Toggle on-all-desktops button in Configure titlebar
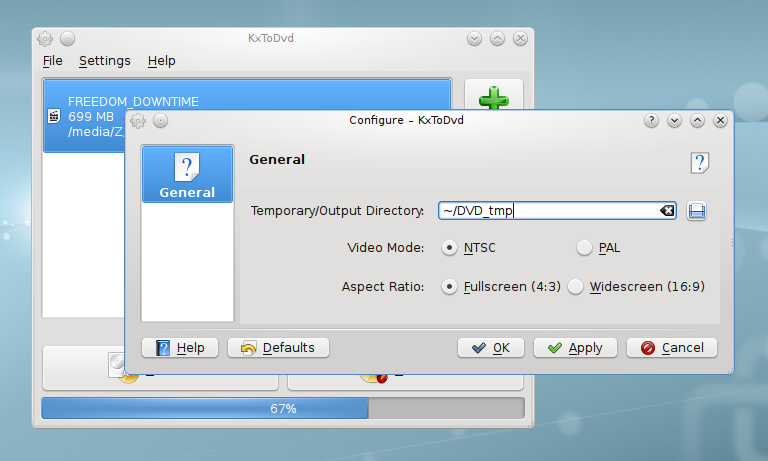Screen dimensions: 768x461 tap(160, 121)
